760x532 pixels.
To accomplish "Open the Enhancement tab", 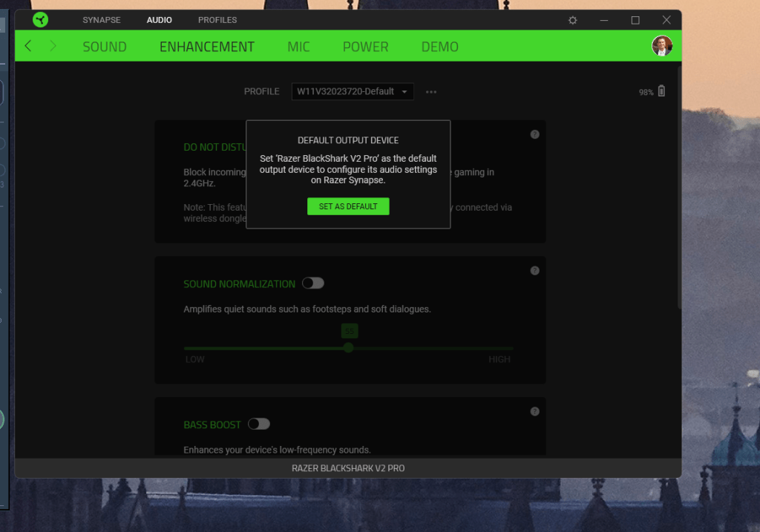I will click(x=207, y=47).
